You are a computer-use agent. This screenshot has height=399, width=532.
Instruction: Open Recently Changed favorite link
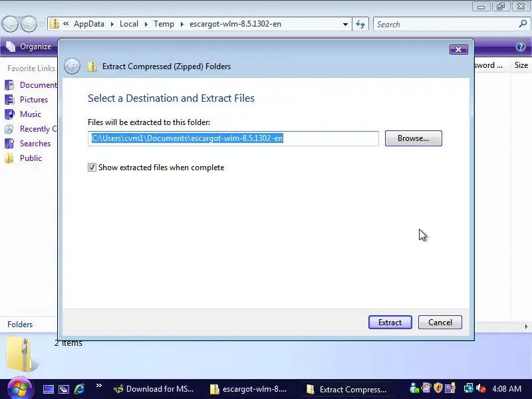(x=38, y=129)
